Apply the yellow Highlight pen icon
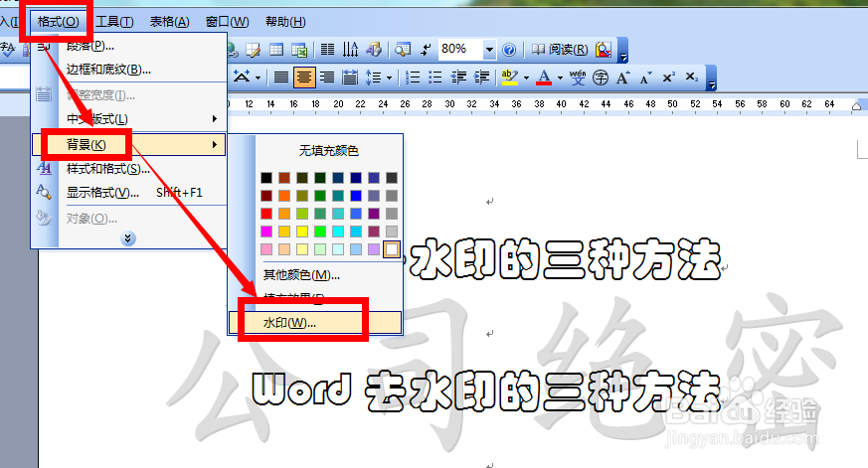This screenshot has height=468, width=868. click(x=509, y=77)
